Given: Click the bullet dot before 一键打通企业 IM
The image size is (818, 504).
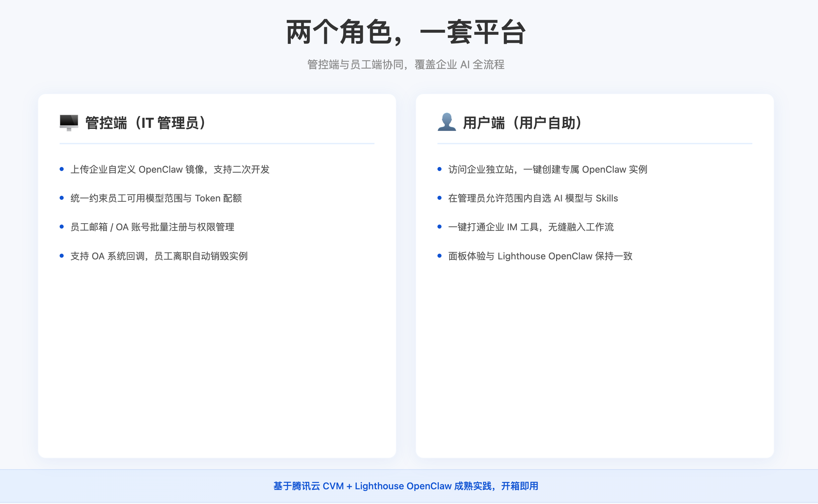Looking at the screenshot, I should tap(439, 227).
